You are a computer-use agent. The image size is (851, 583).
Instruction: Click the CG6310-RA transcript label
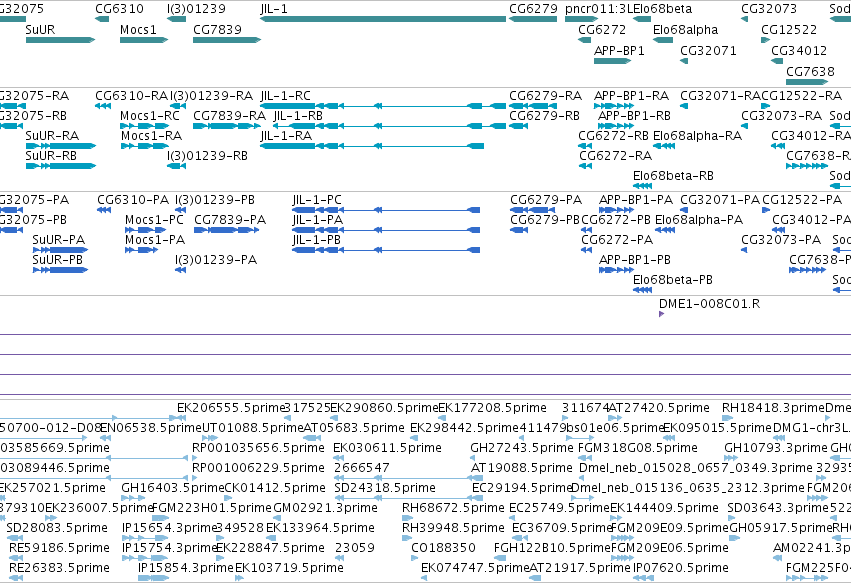coord(132,96)
